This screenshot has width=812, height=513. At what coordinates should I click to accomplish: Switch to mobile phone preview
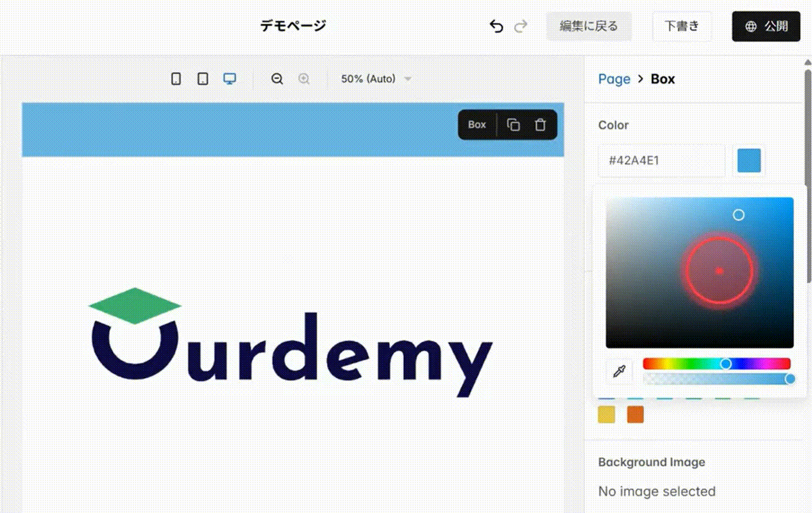pos(175,78)
